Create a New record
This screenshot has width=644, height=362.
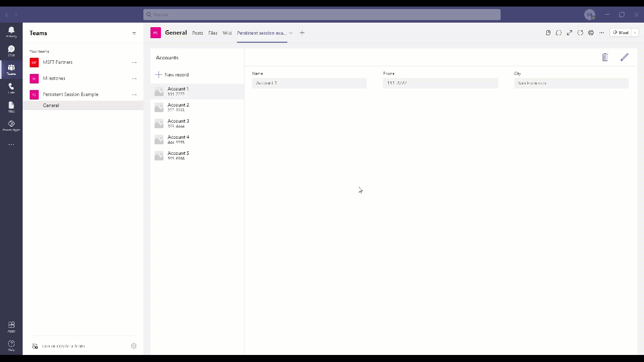click(x=172, y=75)
